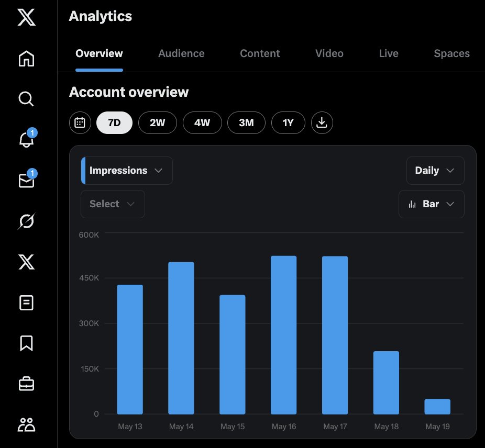Screen dimensions: 485x448
Task: Open the Impressions metric dropdown
Action: coord(127,171)
